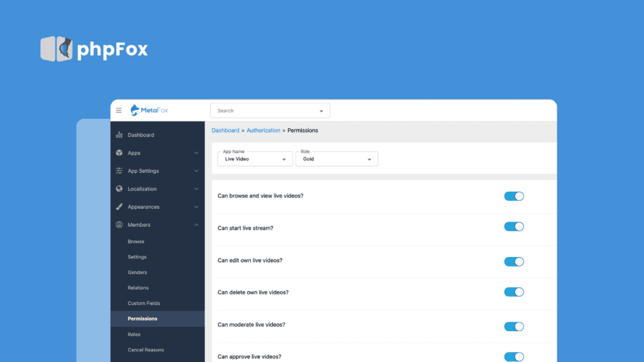Follow the Dashboard breadcrumb link
Screen dimensions: 644x362
click(x=225, y=131)
